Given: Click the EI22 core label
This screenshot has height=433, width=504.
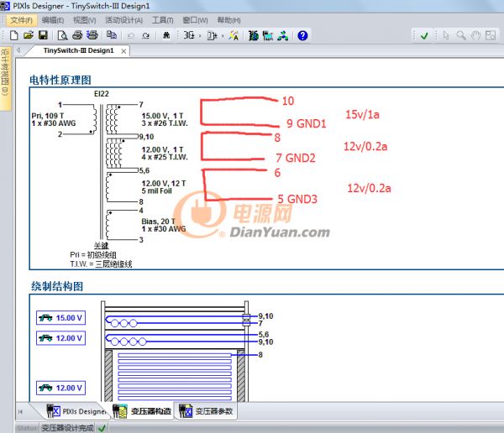Looking at the screenshot, I should 102,93.
